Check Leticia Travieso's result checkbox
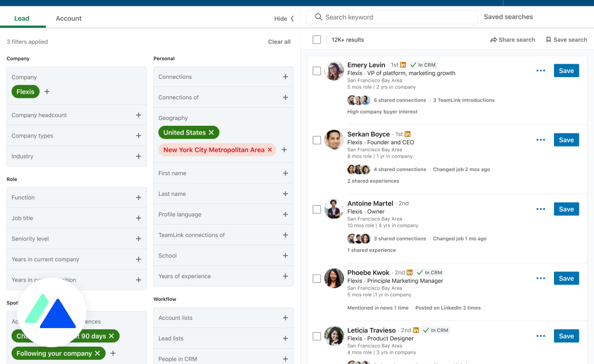Viewport: 594px width, 364px height. coord(317,336)
